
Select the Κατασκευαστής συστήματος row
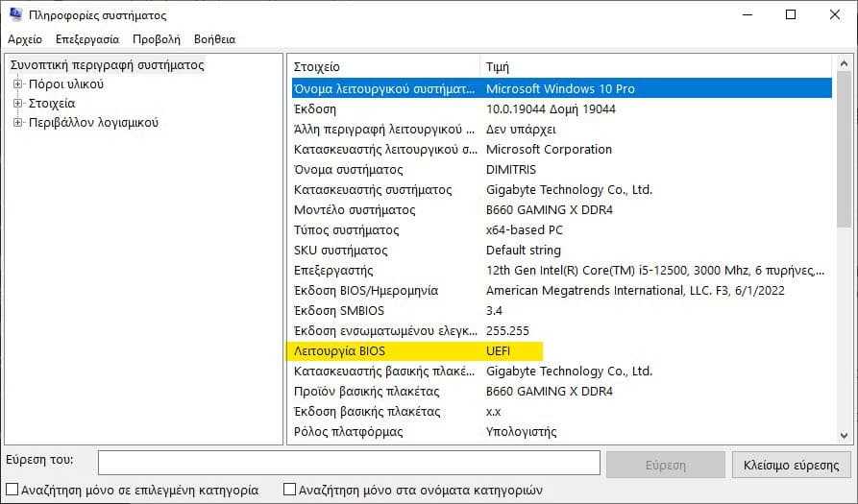561,190
